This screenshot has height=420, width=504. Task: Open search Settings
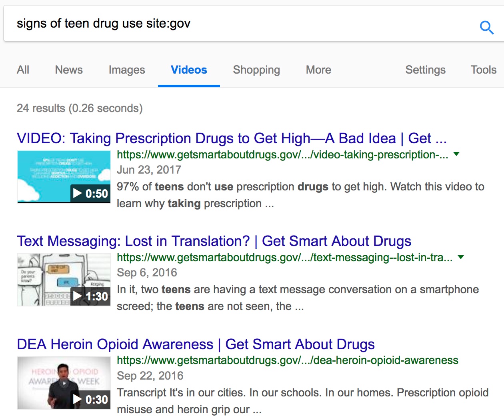click(x=425, y=70)
